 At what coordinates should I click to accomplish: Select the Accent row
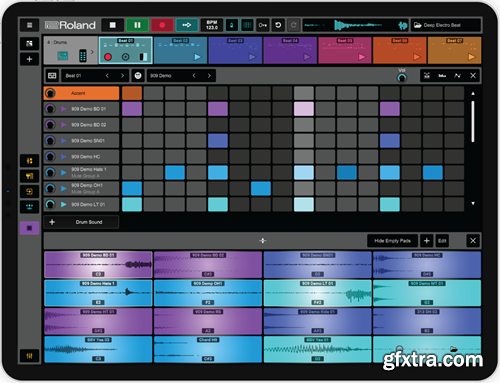point(81,93)
